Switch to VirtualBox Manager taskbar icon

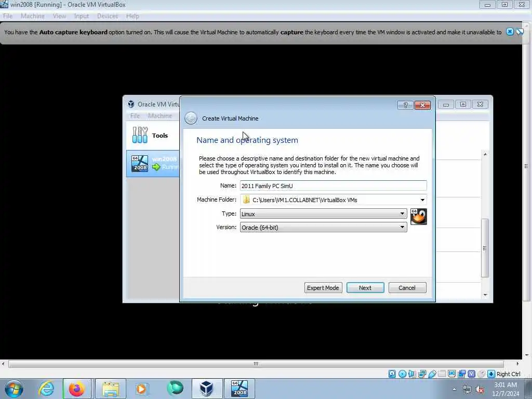tap(207, 389)
